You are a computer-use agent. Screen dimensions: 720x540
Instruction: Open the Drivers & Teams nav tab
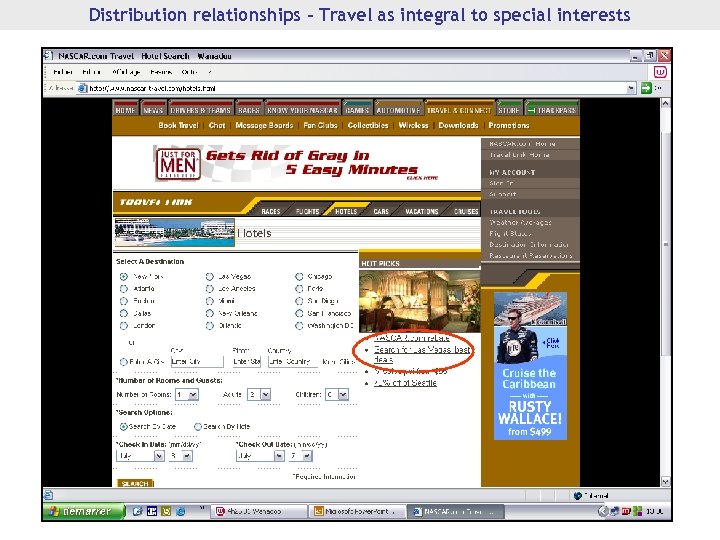(x=200, y=110)
